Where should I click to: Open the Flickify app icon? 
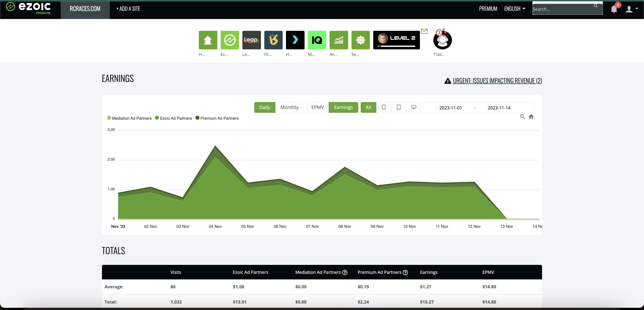(x=273, y=40)
